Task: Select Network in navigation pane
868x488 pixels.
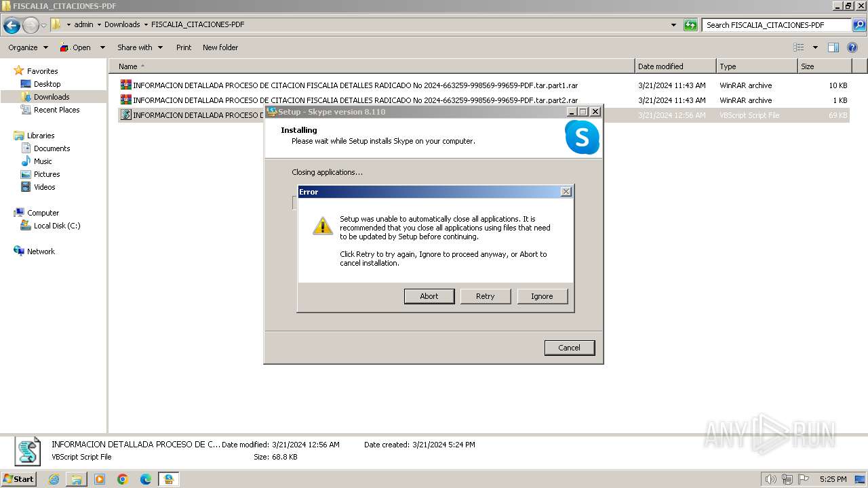Action: [x=41, y=251]
